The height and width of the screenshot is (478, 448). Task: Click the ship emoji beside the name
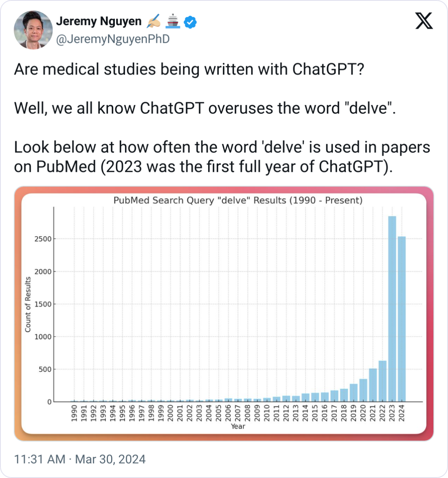click(173, 21)
